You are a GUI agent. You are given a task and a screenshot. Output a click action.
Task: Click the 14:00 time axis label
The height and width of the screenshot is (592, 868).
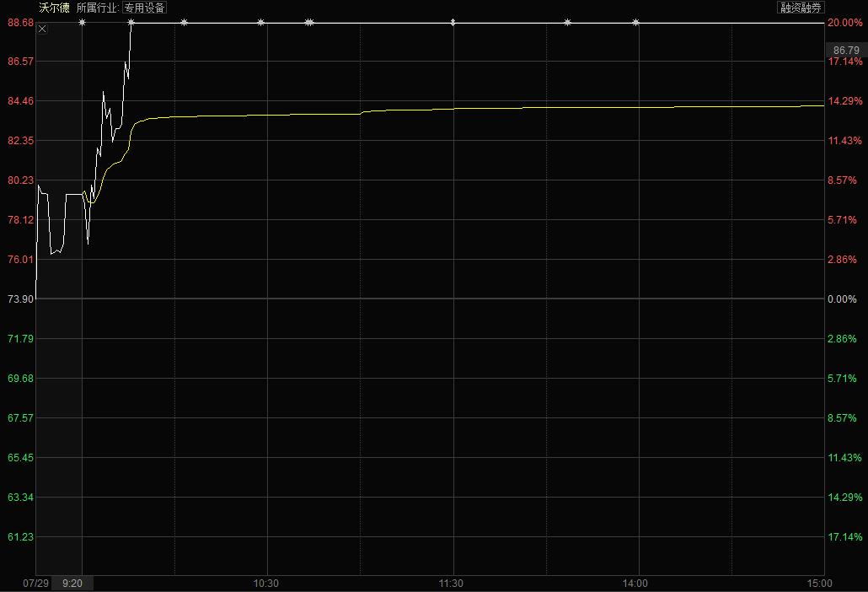635,583
